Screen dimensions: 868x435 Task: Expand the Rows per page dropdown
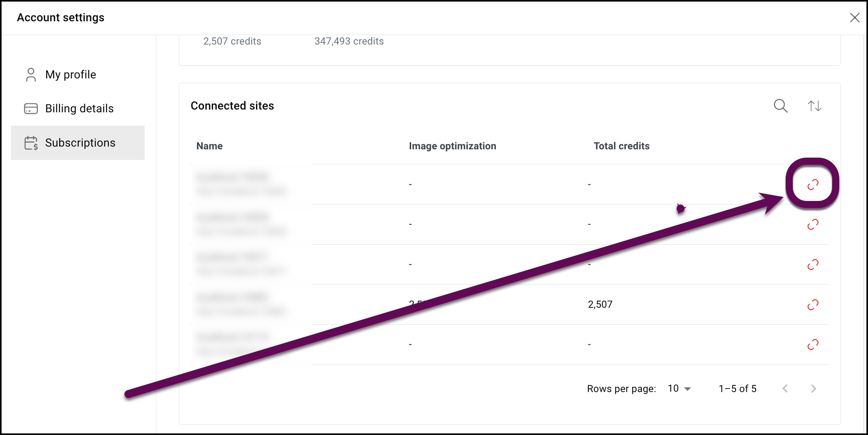click(x=679, y=389)
